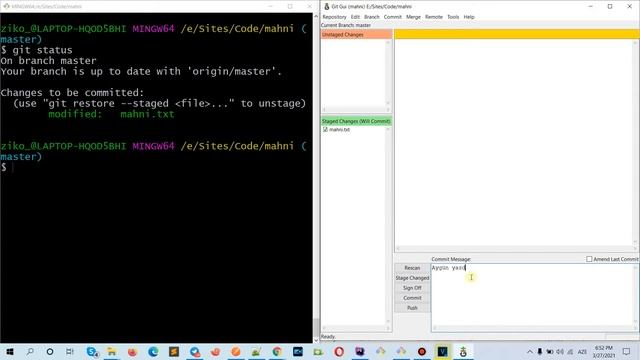Viewport: 640px width, 360px height.
Task: Open Cortana from the taskbar
Action: [50, 351]
